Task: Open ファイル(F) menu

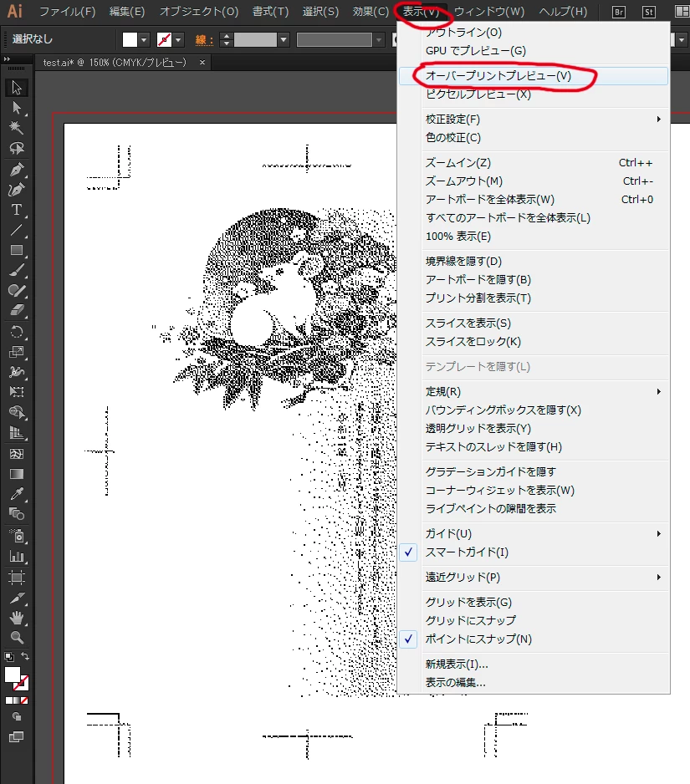Action: (x=67, y=12)
